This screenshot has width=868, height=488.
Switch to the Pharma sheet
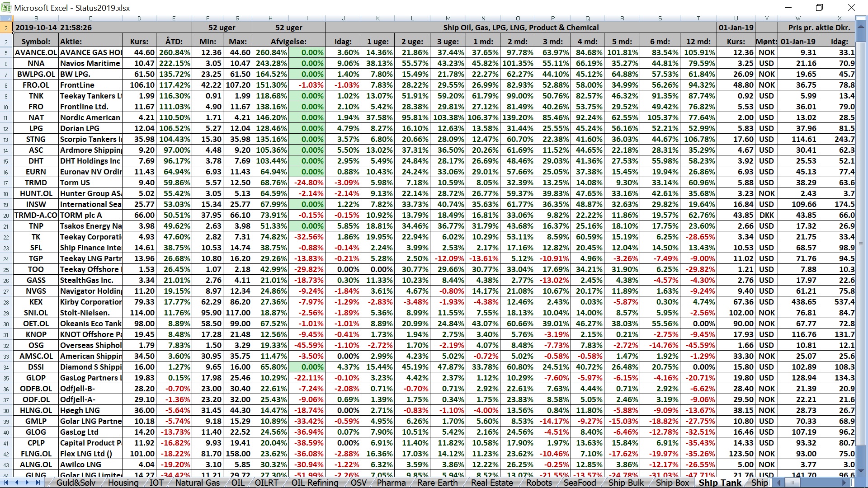[x=392, y=483]
